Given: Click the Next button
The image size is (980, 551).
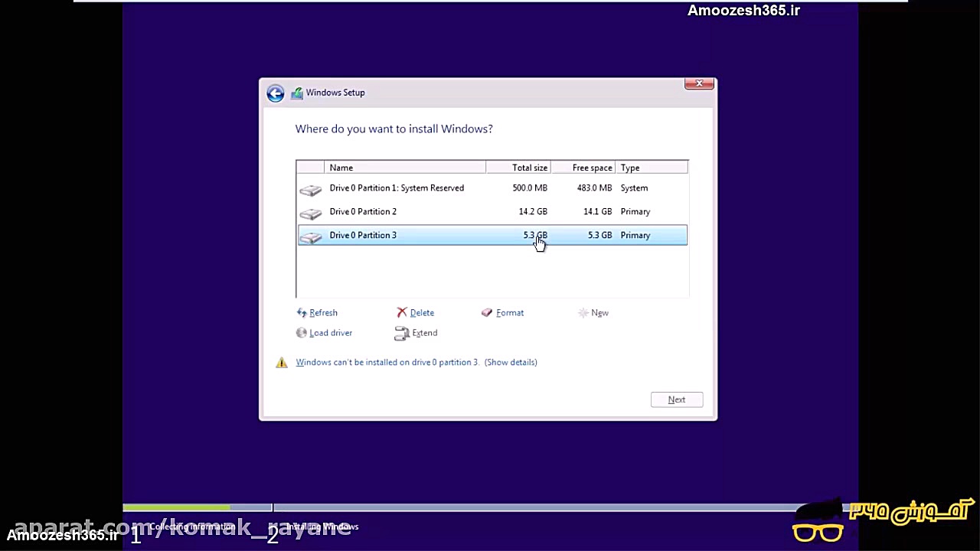Looking at the screenshot, I should 677,399.
